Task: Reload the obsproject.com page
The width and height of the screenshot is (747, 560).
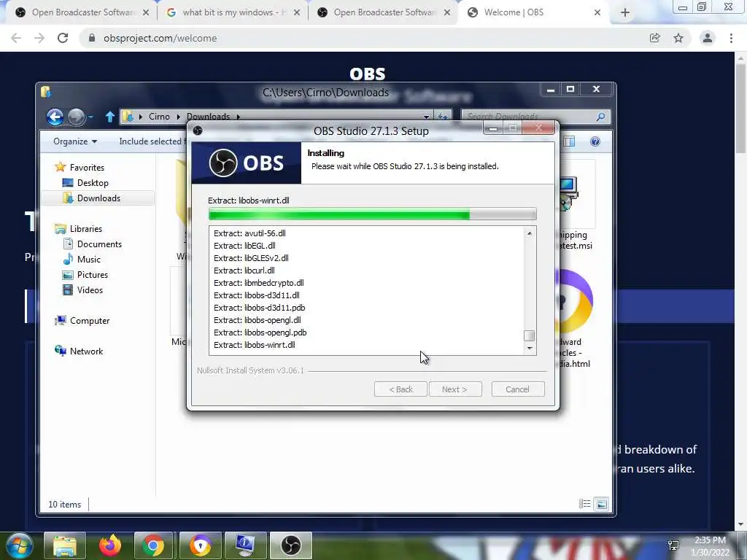Action: tap(63, 38)
